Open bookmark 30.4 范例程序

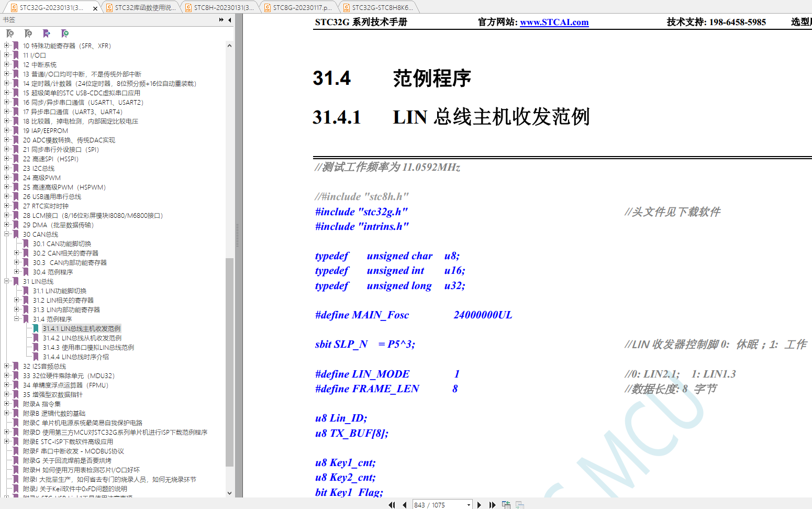tap(53, 272)
